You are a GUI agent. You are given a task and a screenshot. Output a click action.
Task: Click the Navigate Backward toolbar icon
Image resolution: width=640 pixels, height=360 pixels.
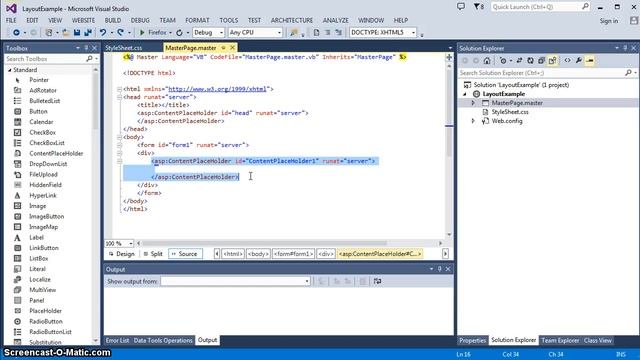[x=16, y=32]
